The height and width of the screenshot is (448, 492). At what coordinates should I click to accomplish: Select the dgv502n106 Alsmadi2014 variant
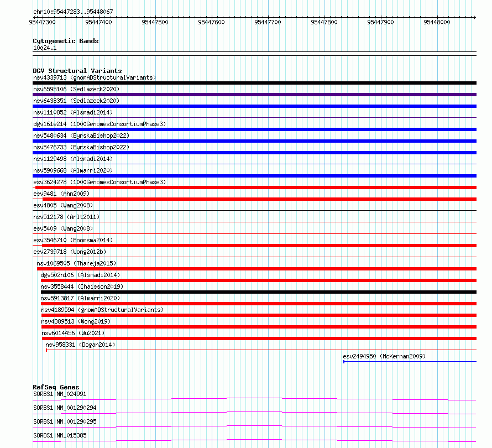pyautogui.click(x=80, y=275)
